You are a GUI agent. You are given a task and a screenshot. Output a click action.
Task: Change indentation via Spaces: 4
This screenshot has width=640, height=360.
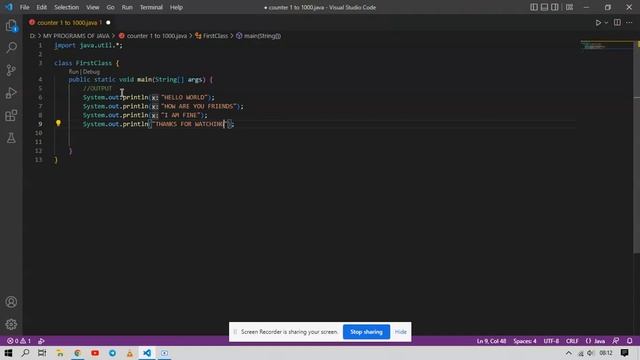pyautogui.click(x=525, y=341)
